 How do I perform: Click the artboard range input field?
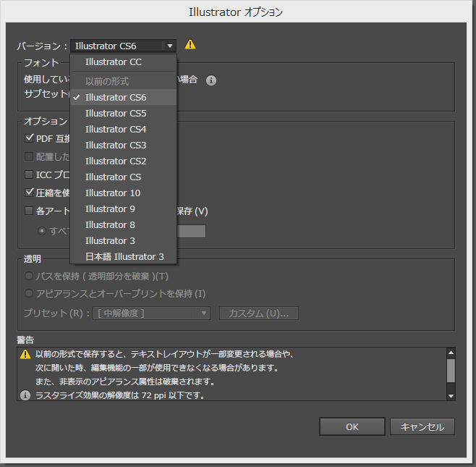191,231
